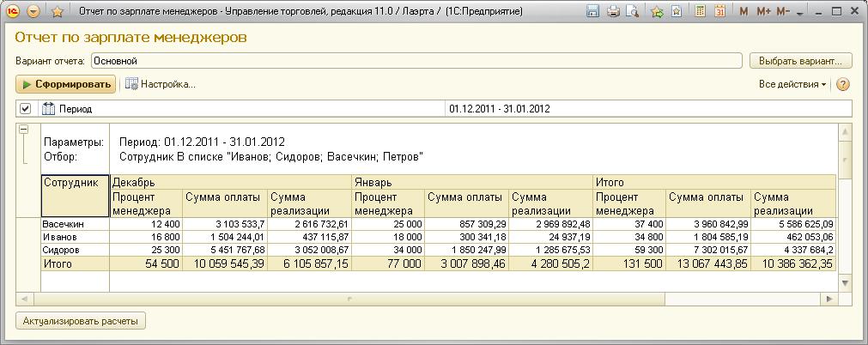Open the Все действия dropdown menu
Screen dimensions: 868x345
[792, 84]
